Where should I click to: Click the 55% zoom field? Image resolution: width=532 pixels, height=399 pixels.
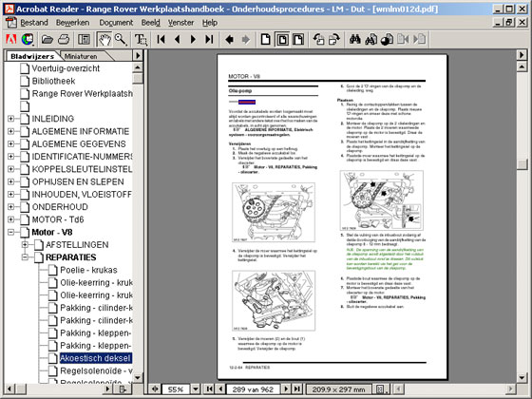click(176, 389)
